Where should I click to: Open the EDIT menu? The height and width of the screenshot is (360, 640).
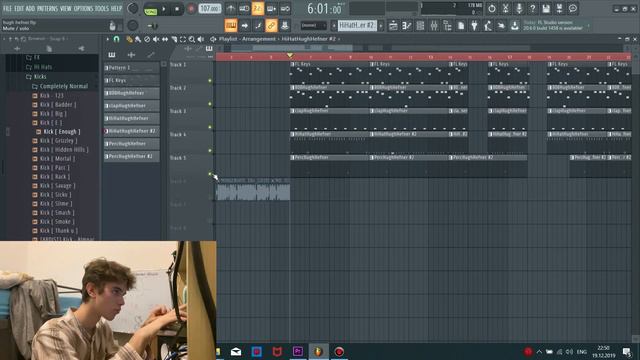[19, 8]
